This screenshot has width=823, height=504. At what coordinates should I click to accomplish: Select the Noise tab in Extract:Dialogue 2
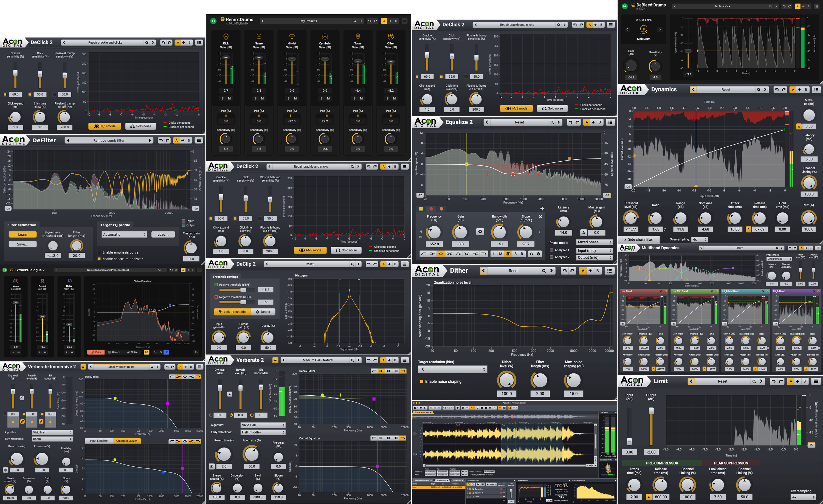132,352
